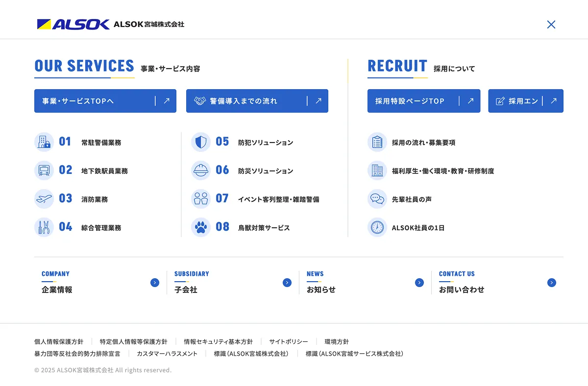Open 環境方針 footer link

337,341
